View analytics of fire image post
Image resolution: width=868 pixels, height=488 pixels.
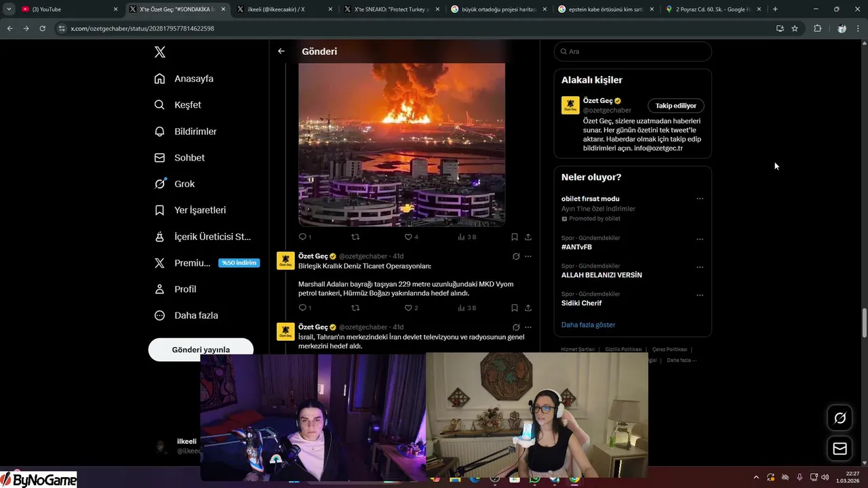[x=467, y=237]
